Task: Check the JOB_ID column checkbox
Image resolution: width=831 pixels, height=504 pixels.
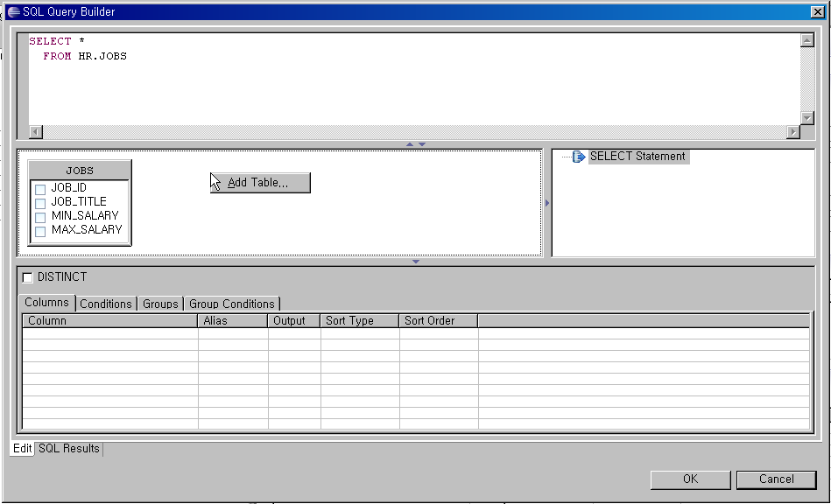Action: coord(40,189)
